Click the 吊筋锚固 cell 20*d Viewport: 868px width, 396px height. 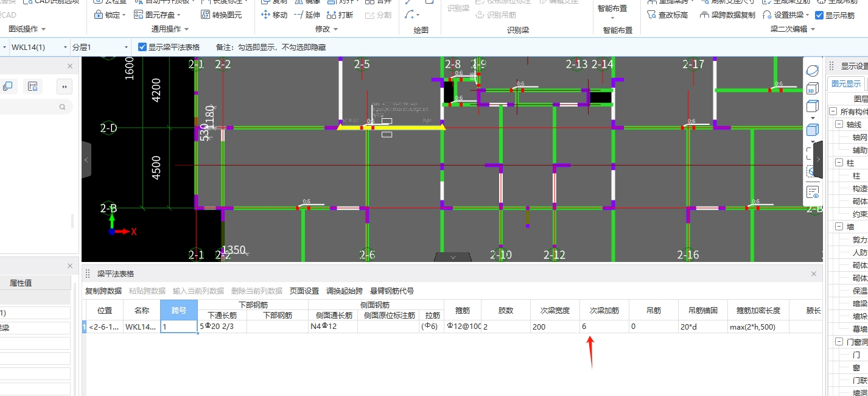[x=703, y=327]
